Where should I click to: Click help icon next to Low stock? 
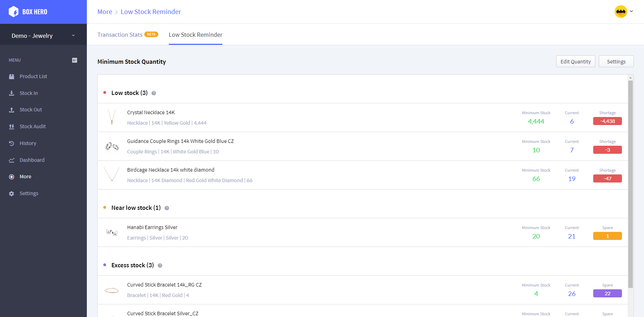click(154, 93)
